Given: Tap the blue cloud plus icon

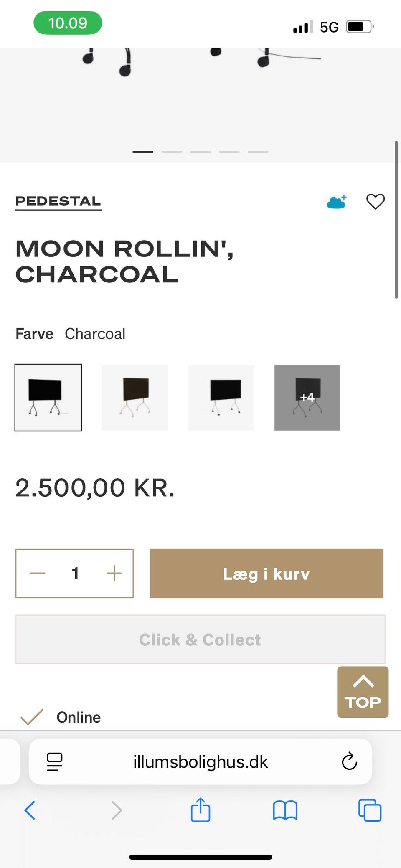Looking at the screenshot, I should [x=337, y=202].
